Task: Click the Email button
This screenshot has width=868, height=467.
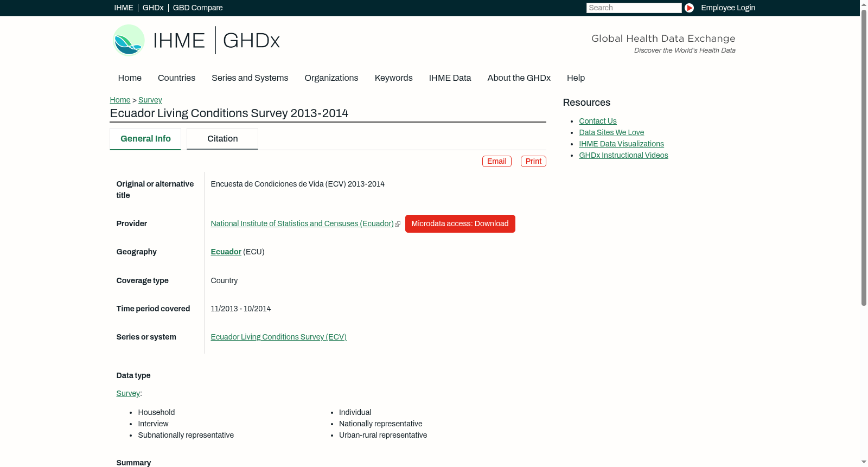Action: pos(497,161)
